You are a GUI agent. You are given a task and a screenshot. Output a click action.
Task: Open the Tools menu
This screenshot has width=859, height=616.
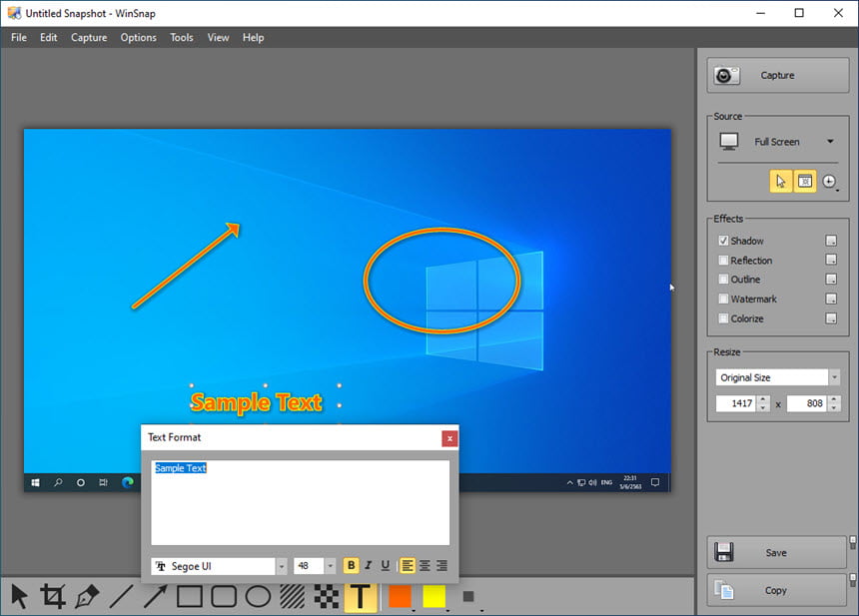182,37
